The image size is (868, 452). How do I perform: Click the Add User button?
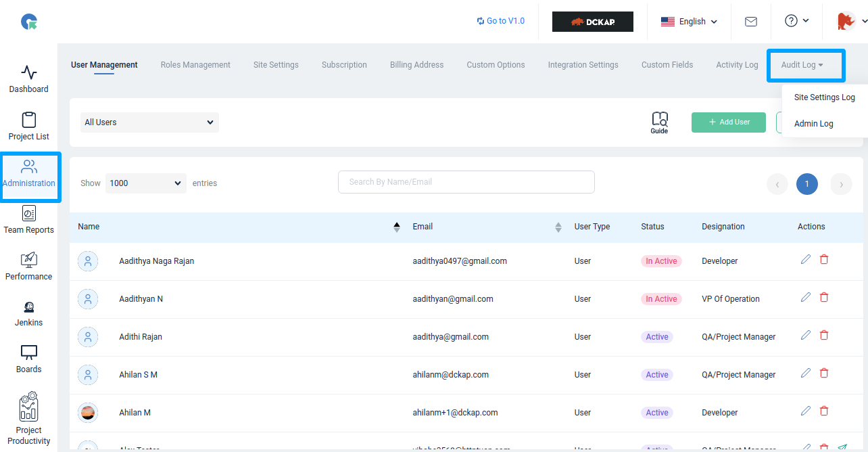[729, 122]
